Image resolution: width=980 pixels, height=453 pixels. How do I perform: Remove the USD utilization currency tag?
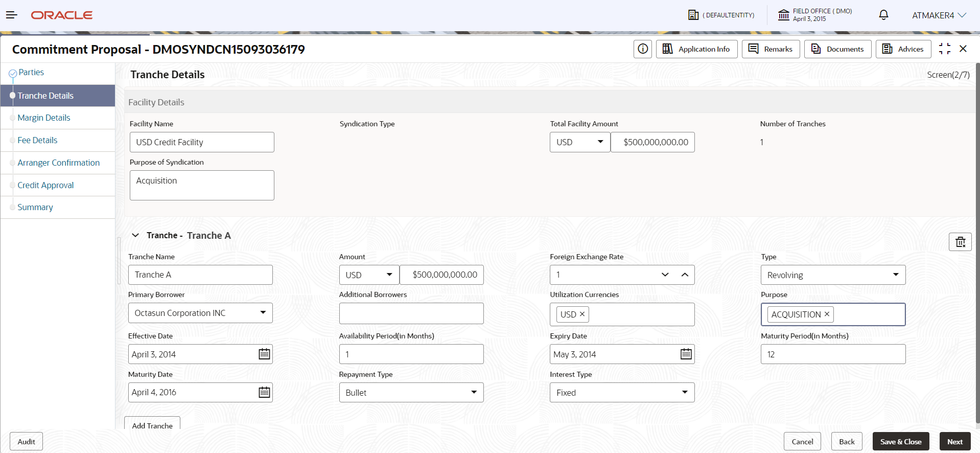[x=582, y=314]
